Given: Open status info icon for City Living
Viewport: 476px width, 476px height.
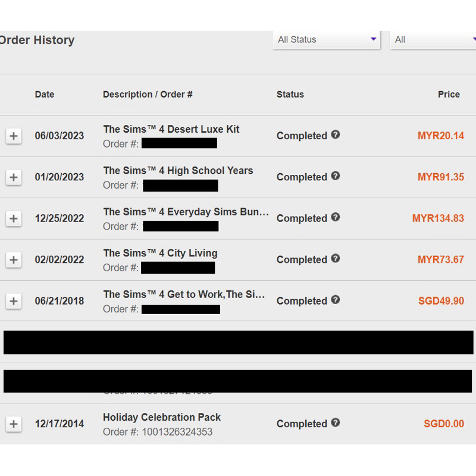Looking at the screenshot, I should click(x=336, y=258).
